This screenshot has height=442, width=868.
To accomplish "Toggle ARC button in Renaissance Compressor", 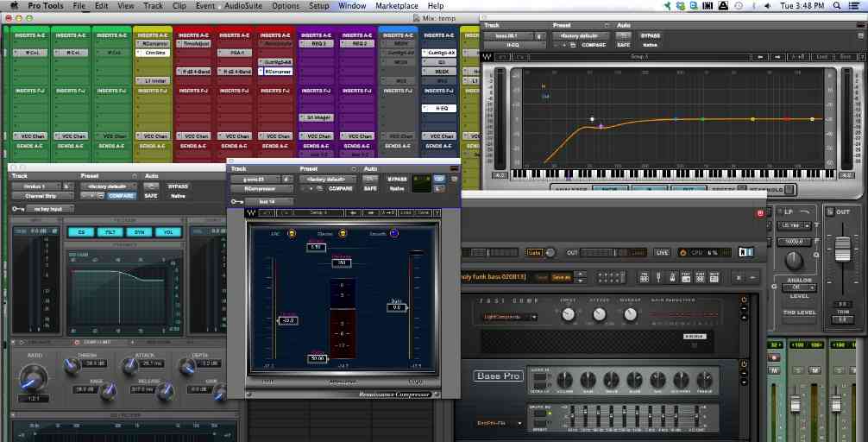I will (292, 234).
